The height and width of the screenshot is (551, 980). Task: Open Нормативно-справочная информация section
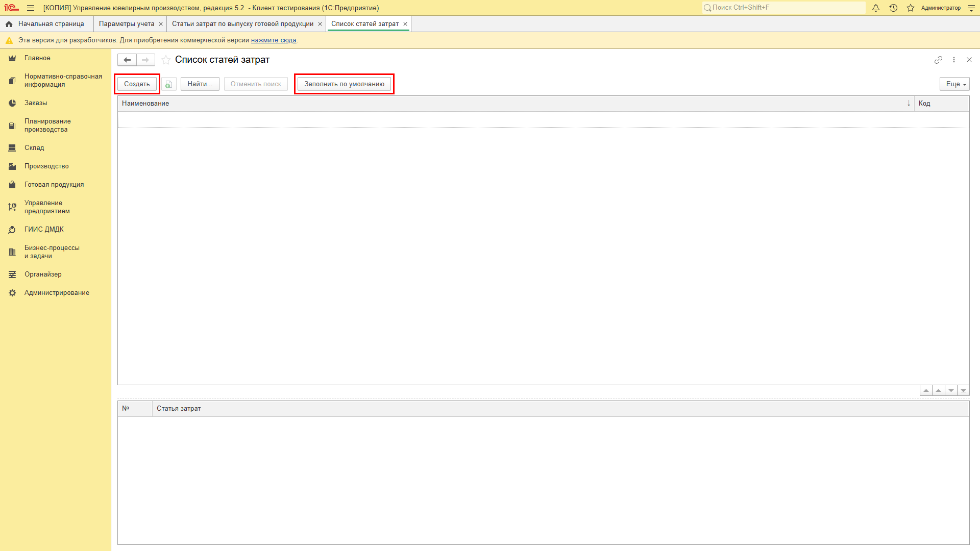(55, 81)
